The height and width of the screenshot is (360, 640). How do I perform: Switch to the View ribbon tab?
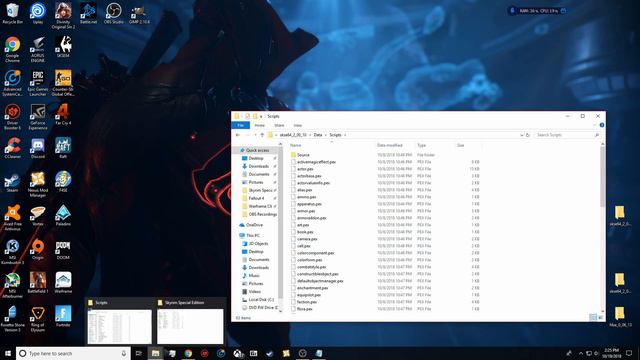298,125
